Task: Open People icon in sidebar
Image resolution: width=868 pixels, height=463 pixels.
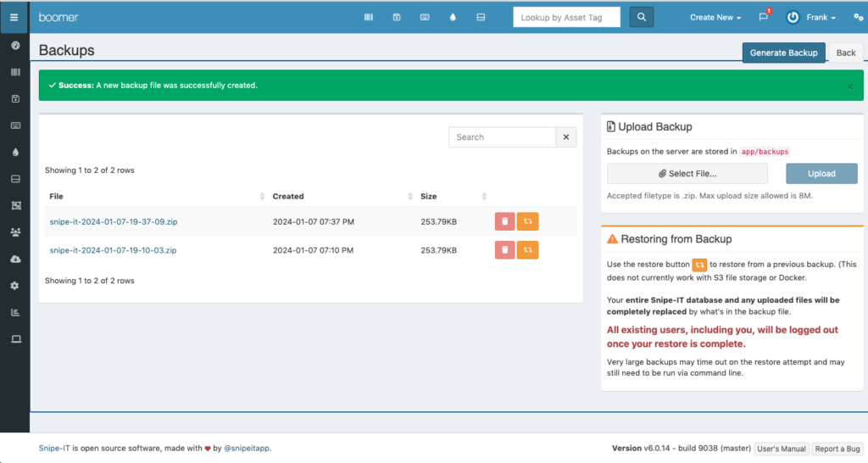Action: click(x=15, y=232)
